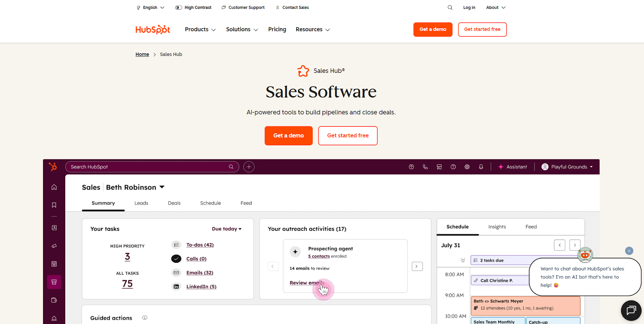This screenshot has height=324, width=644.
Task: Open the Playful Grounds account dropdown
Action: coord(567,167)
